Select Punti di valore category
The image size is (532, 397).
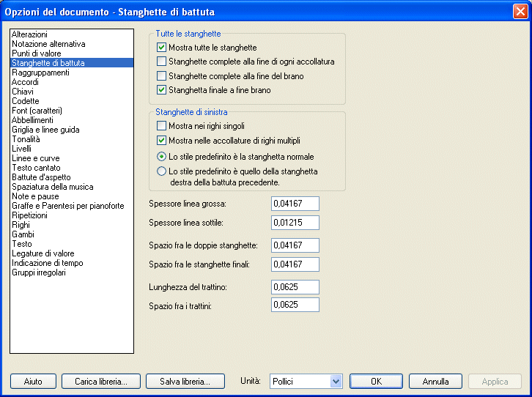(x=72, y=53)
